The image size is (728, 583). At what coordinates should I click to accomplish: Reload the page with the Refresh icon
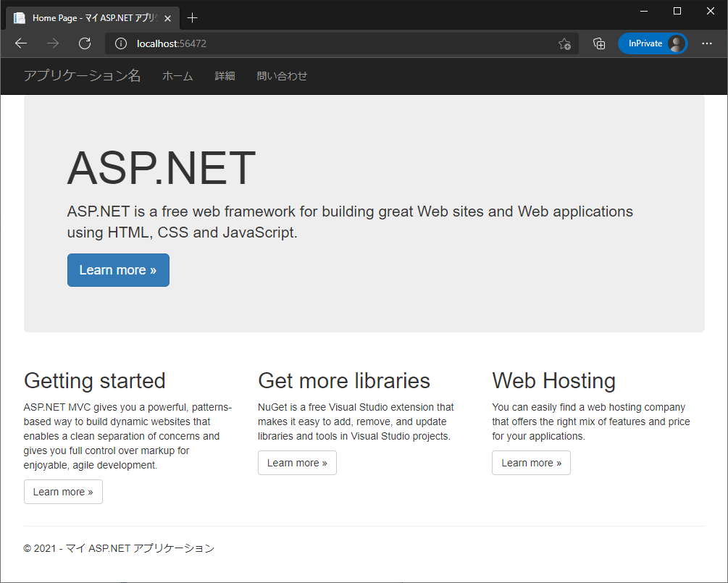[x=85, y=43]
